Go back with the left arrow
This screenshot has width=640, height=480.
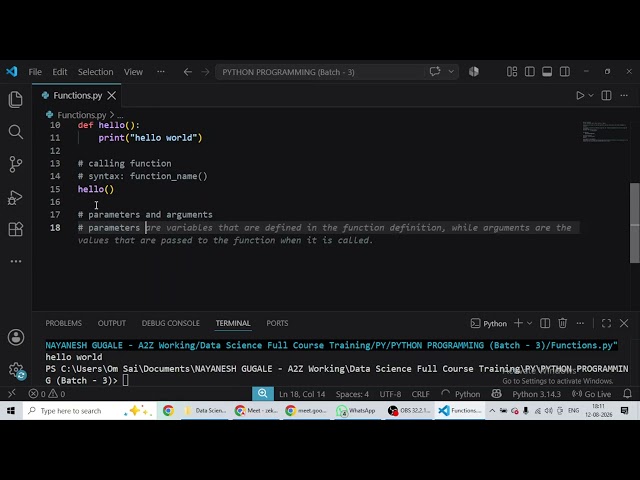(187, 72)
